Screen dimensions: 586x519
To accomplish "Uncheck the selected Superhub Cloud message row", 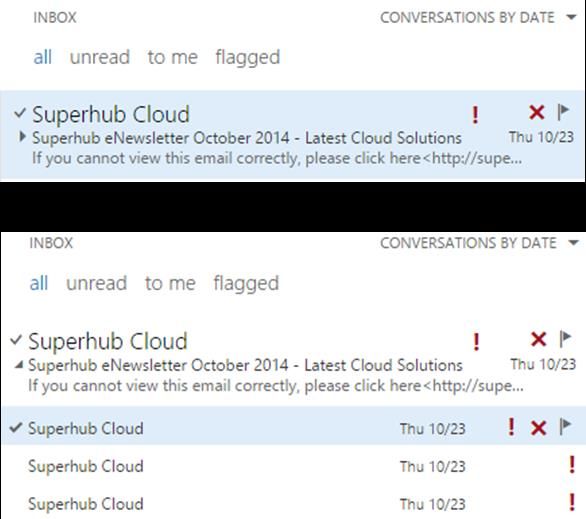I will 16,427.
